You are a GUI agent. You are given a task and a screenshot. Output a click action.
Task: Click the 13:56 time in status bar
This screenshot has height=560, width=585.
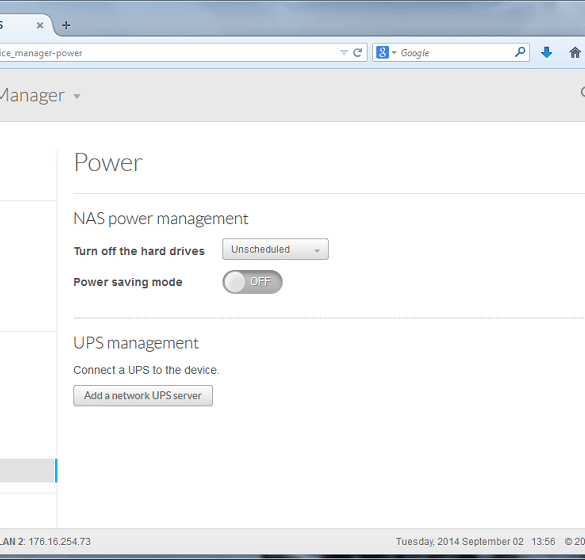(x=543, y=542)
